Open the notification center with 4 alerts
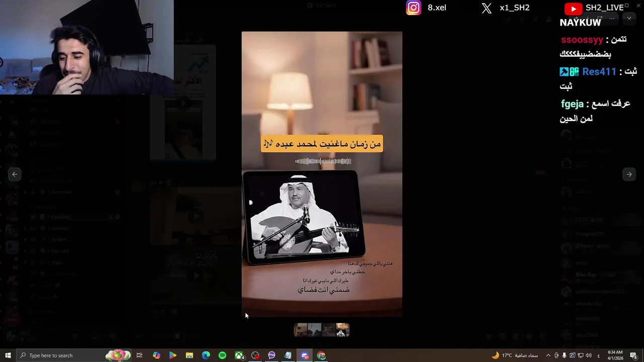644x362 pixels. click(634, 355)
